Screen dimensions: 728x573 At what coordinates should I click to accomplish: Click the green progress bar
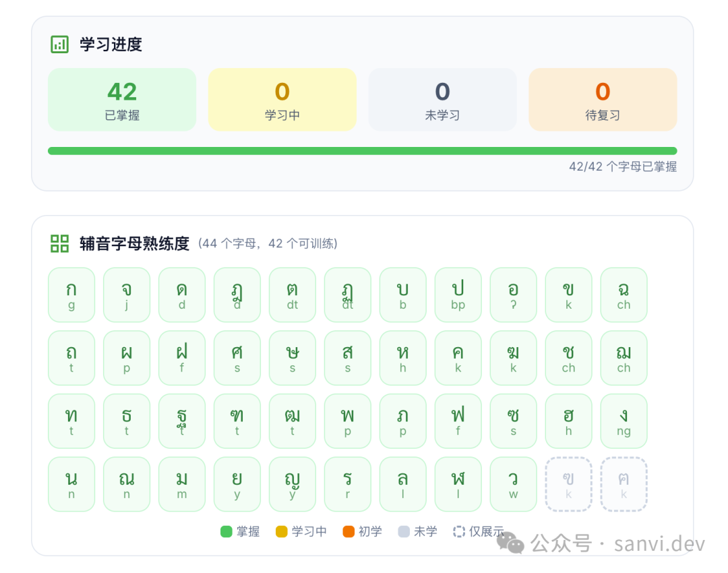[x=363, y=150]
